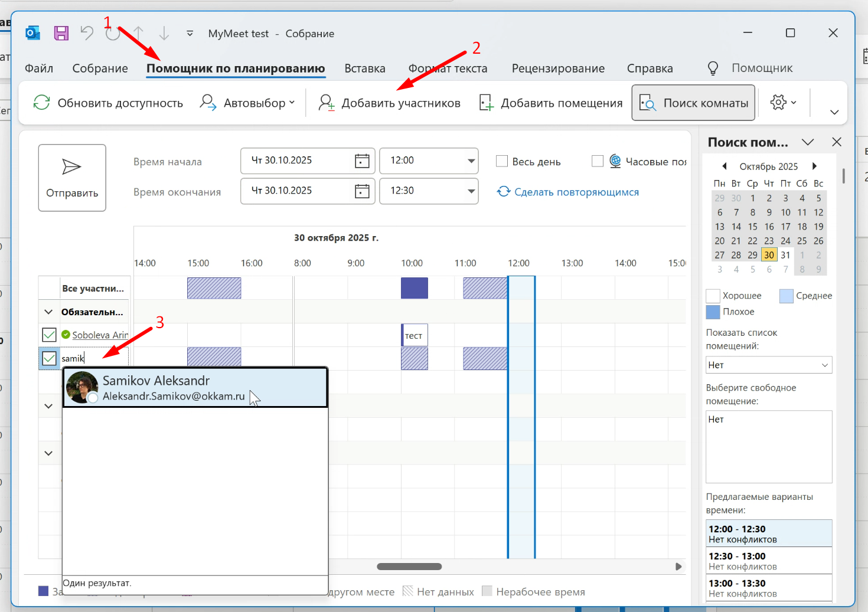Screen dimensions: 868x612
Task: Open the Справка tab
Action: click(650, 68)
